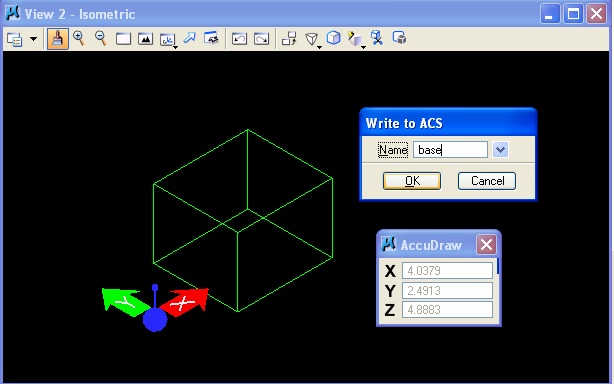
Task: Cancel the Write to ACS dialog
Action: (487, 181)
